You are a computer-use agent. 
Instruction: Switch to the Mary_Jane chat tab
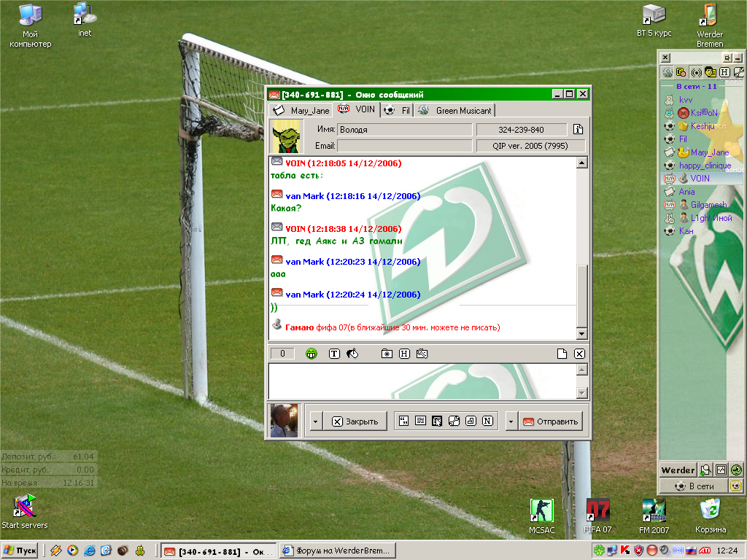click(x=302, y=110)
